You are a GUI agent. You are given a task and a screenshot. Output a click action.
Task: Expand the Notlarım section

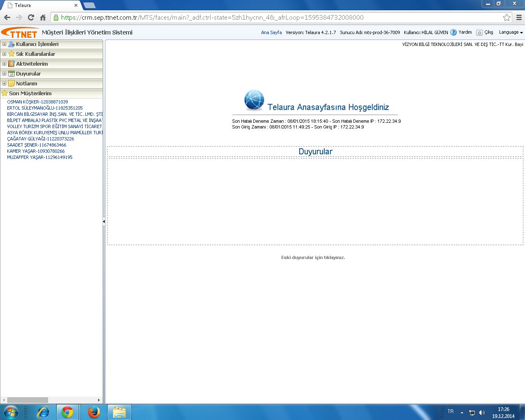(4, 83)
